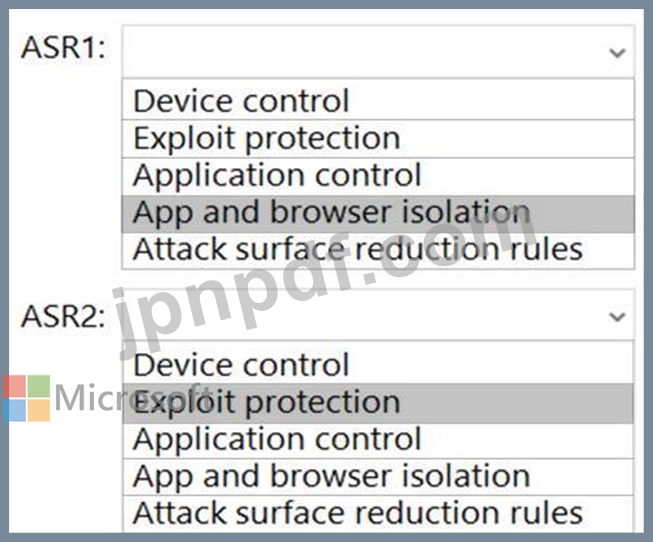Choose Exploit protection in ASR1 list

tap(378, 139)
